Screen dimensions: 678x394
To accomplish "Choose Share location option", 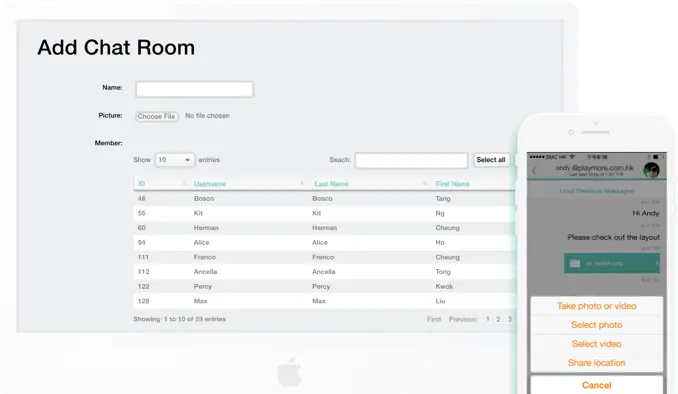I will point(596,363).
